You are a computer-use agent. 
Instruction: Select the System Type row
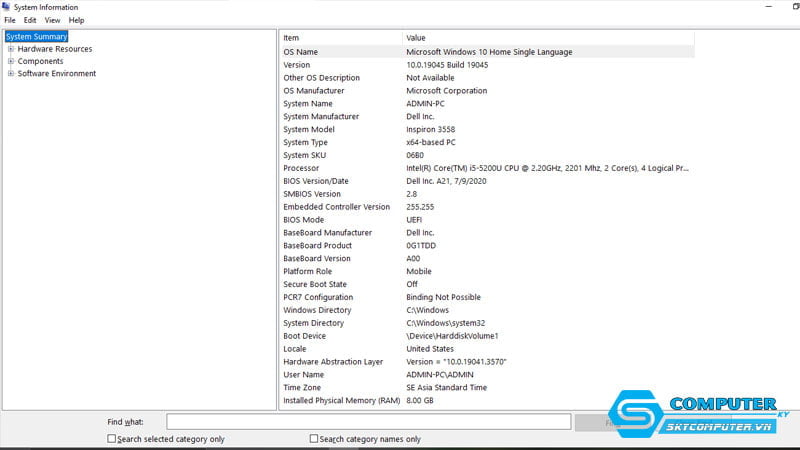488,142
